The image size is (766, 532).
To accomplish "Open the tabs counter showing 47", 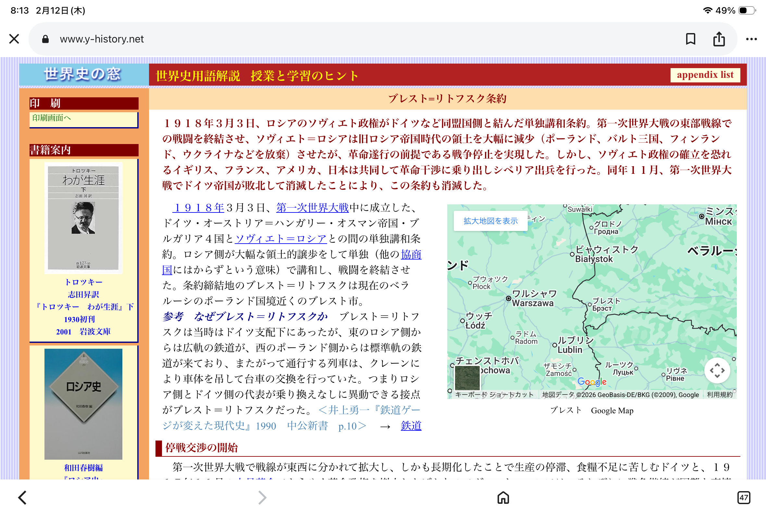I will [x=743, y=497].
